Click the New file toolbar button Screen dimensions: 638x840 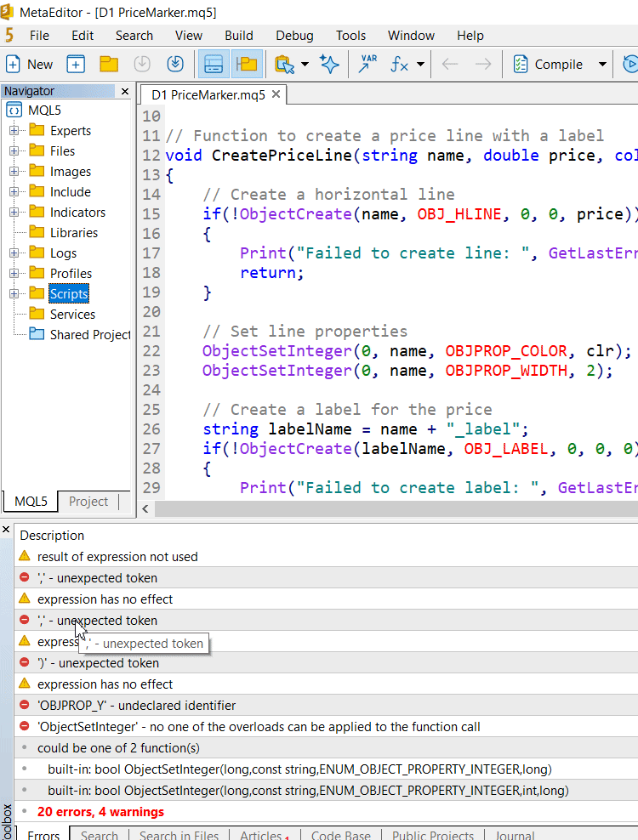29,65
